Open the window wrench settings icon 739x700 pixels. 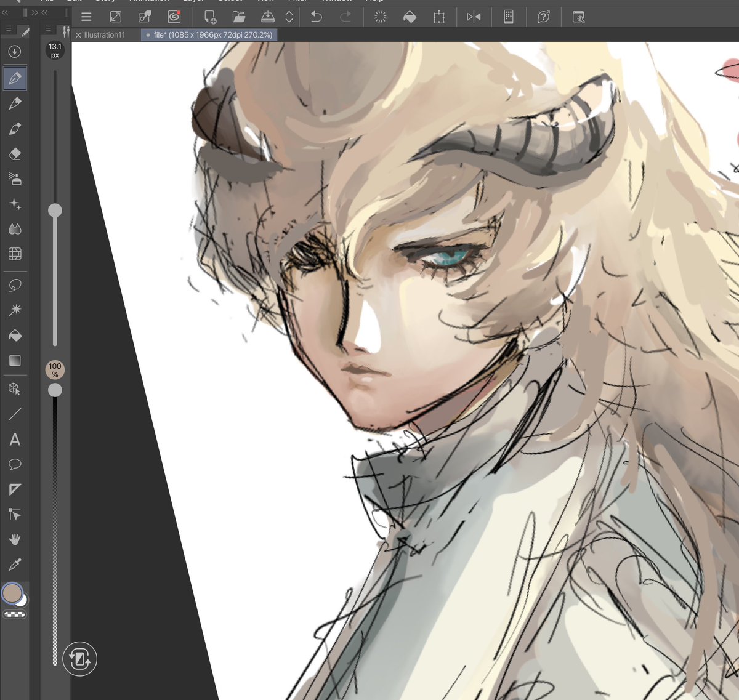(578, 17)
